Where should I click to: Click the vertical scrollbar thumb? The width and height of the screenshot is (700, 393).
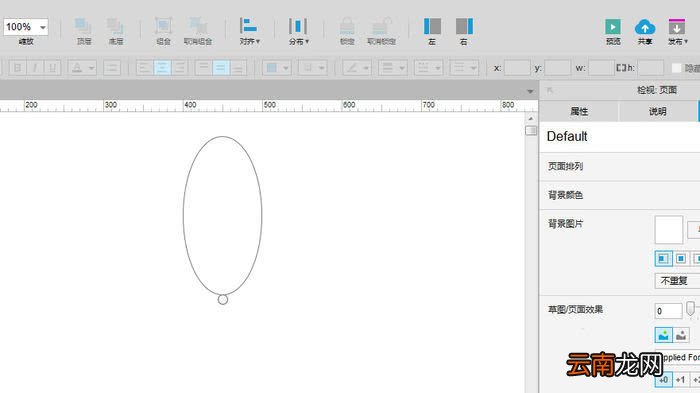click(x=531, y=130)
